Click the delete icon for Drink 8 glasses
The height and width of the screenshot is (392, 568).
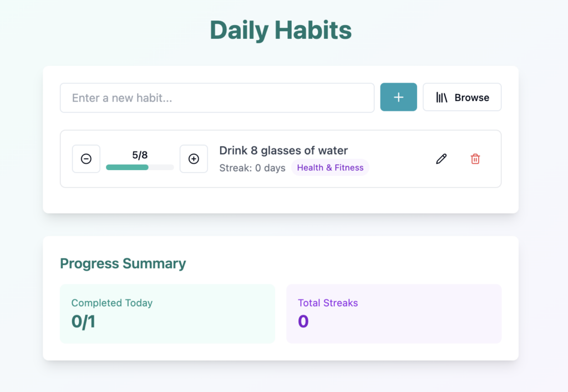coord(475,159)
